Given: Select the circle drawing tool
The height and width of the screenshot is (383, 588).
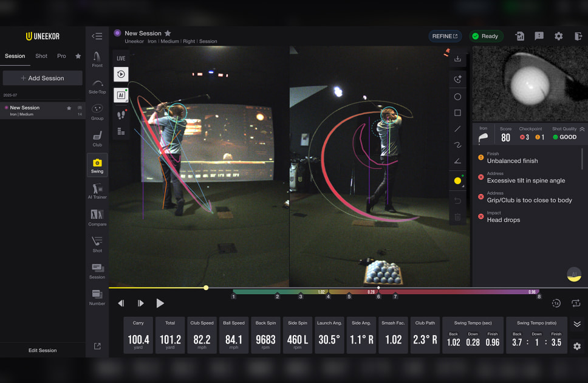Looking at the screenshot, I should pos(457,97).
